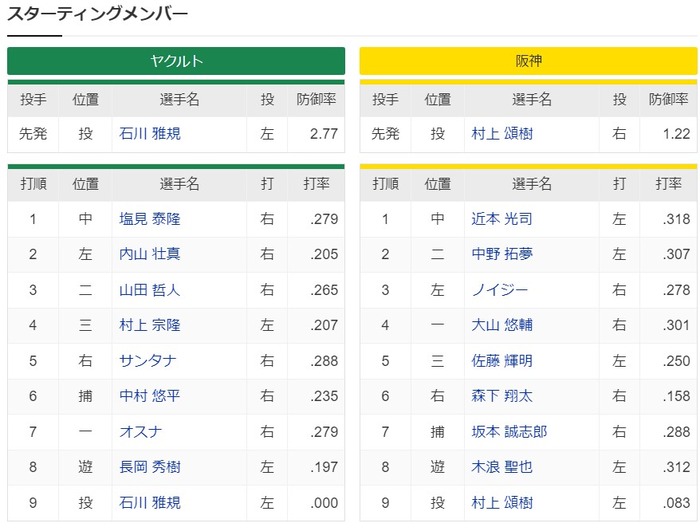Open 森下 翔太 player link
Image resolution: width=700 pixels, height=531 pixels.
click(501, 396)
